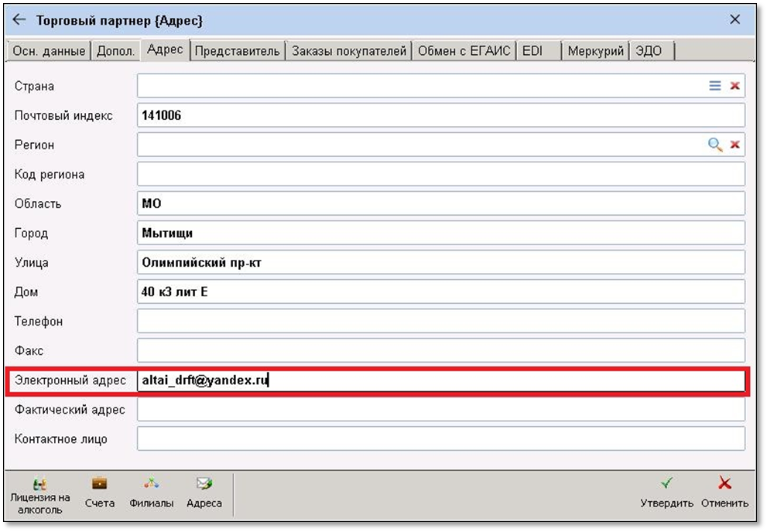Viewport: 767px width, 532px height.
Task: Click the Почтовый индекс field
Action: pyautogui.click(x=440, y=115)
